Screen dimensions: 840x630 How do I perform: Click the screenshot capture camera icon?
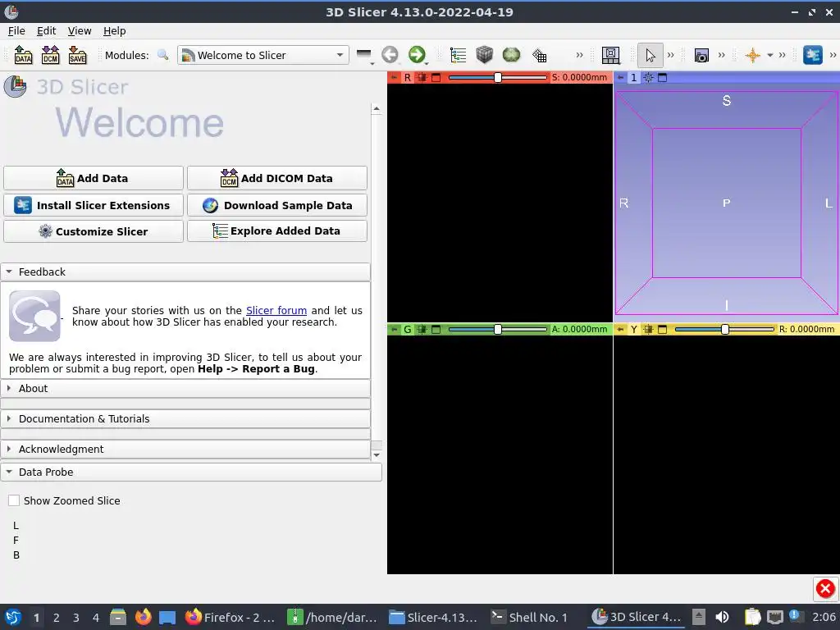pos(701,55)
